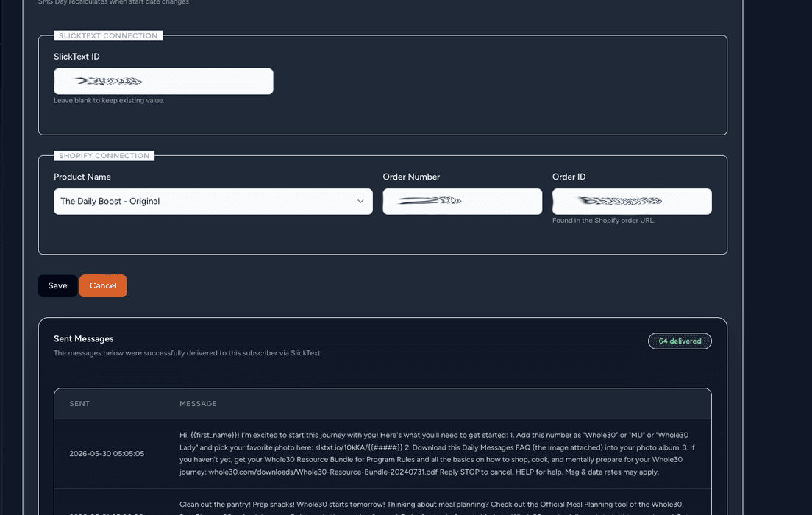The height and width of the screenshot is (515, 812).
Task: Save the subscriber changes
Action: point(57,285)
